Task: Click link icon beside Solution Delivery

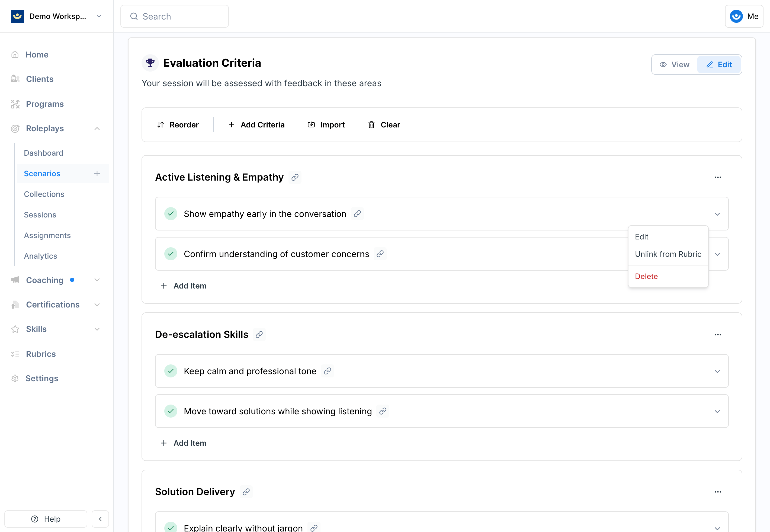Action: coord(246,492)
